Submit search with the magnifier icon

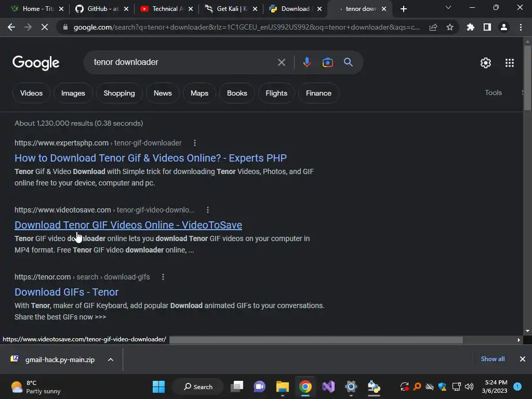tap(348, 62)
